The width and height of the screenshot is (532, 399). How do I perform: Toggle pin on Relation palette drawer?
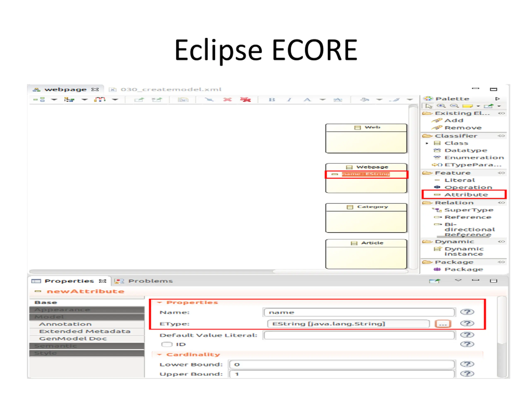[x=501, y=203]
